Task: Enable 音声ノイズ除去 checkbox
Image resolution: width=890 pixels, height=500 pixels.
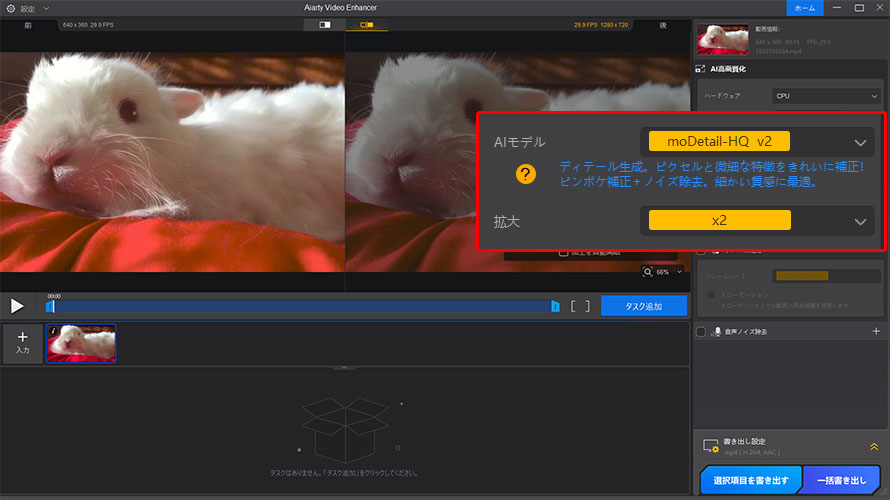Action: (x=701, y=331)
